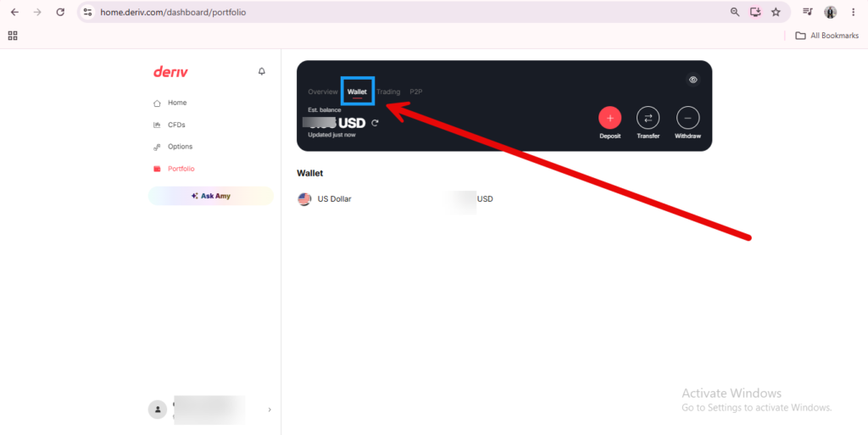Open site information icon in address bar
The height and width of the screenshot is (435, 868).
coord(87,12)
